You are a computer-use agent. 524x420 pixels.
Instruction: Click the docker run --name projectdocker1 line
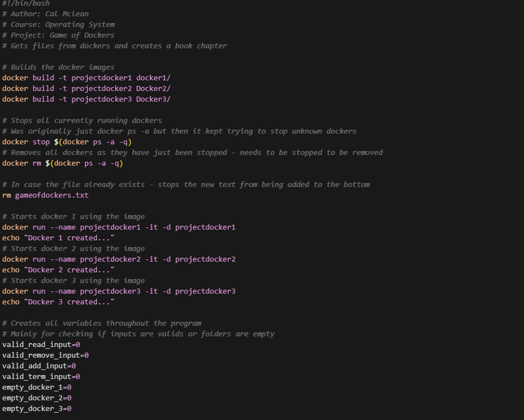119,227
